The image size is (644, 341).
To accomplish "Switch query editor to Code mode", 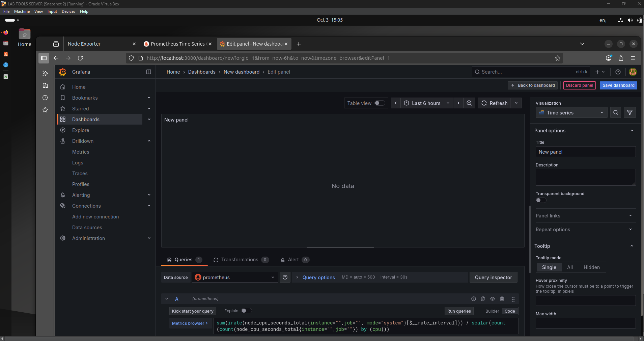I will (510, 311).
